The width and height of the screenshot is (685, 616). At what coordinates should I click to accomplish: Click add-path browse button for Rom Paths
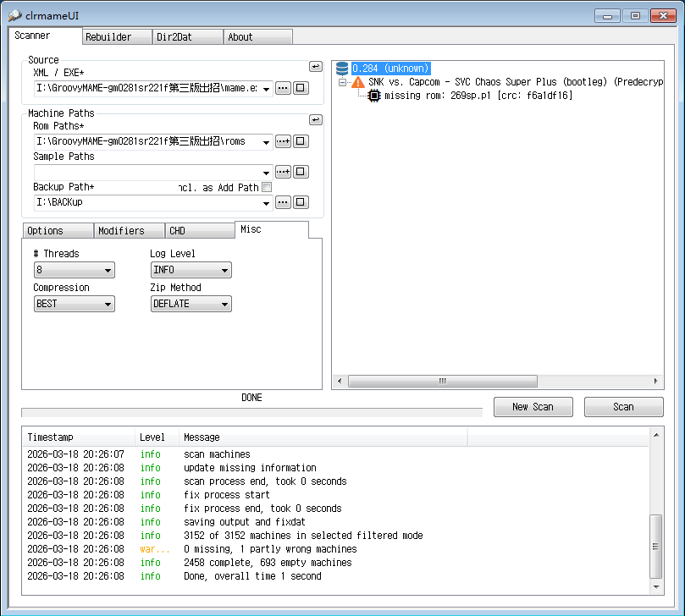(x=283, y=141)
